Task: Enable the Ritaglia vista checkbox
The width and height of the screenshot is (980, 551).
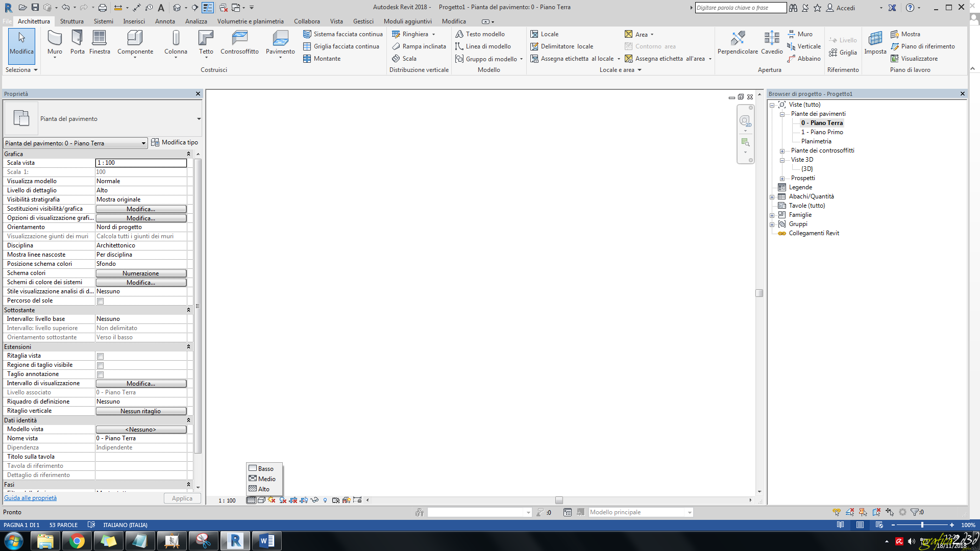Action: point(100,356)
